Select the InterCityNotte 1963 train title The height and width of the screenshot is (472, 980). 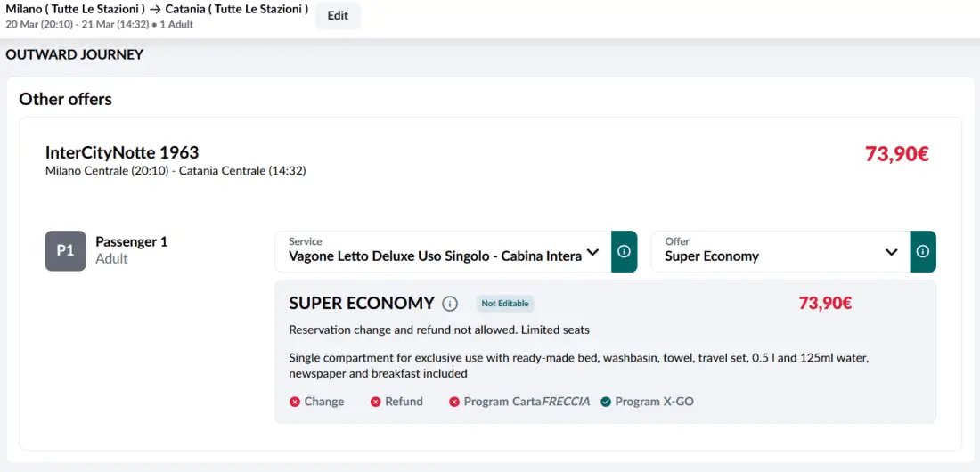(122, 152)
